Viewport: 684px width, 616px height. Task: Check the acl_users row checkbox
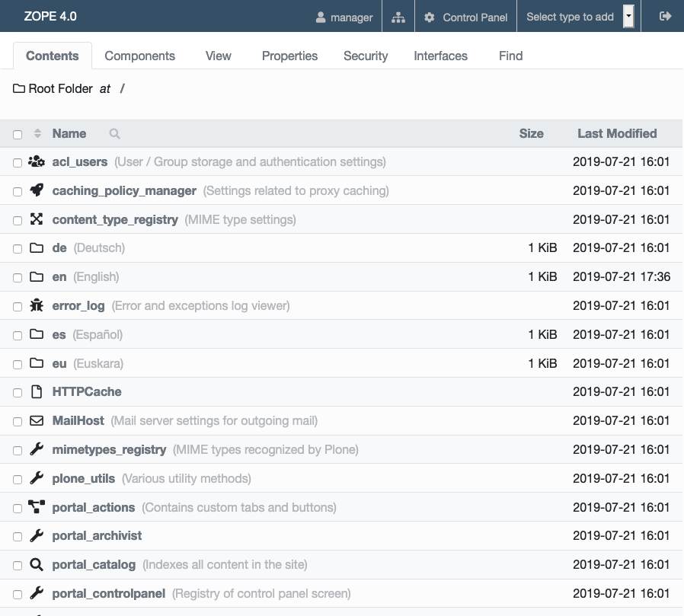pyautogui.click(x=18, y=163)
